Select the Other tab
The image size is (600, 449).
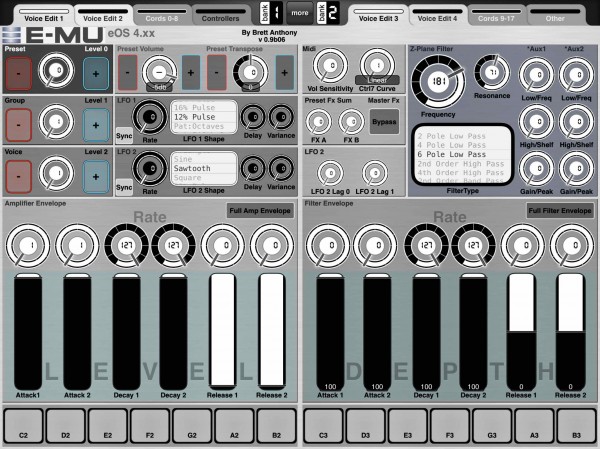click(x=555, y=15)
